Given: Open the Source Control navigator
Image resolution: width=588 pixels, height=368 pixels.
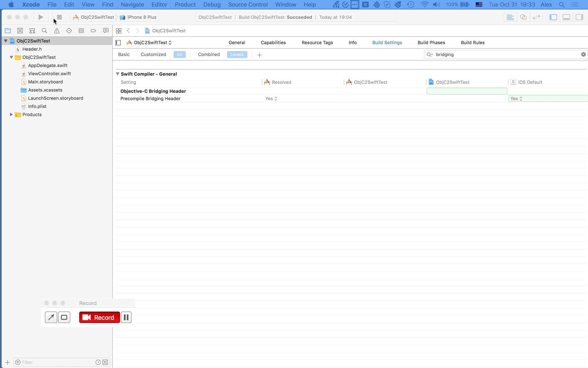Looking at the screenshot, I should point(20,31).
